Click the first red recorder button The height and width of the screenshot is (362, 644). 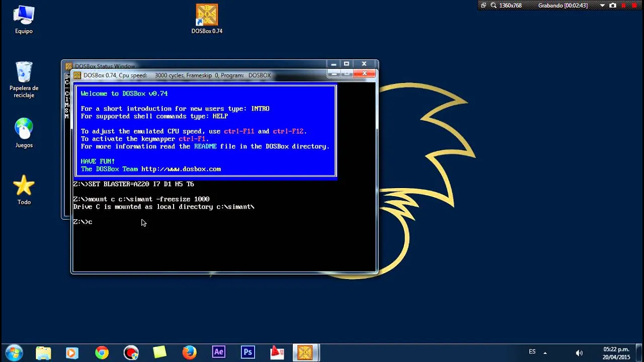coord(624,6)
